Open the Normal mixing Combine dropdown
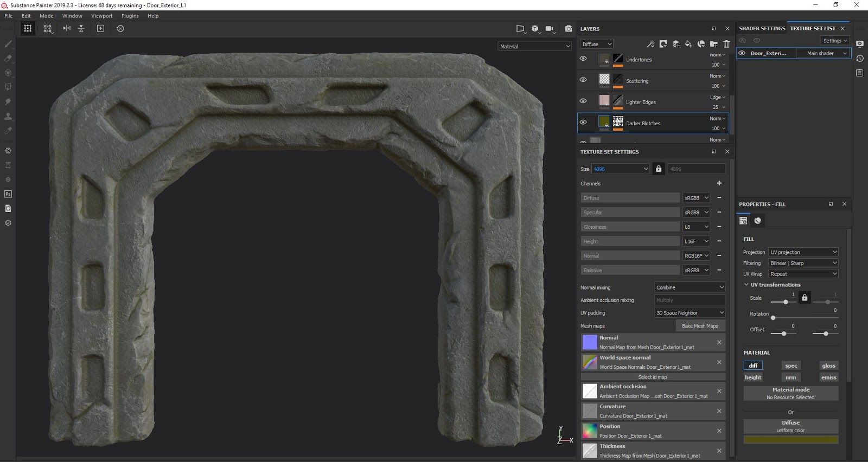Viewport: 868px width, 462px height. click(690, 287)
